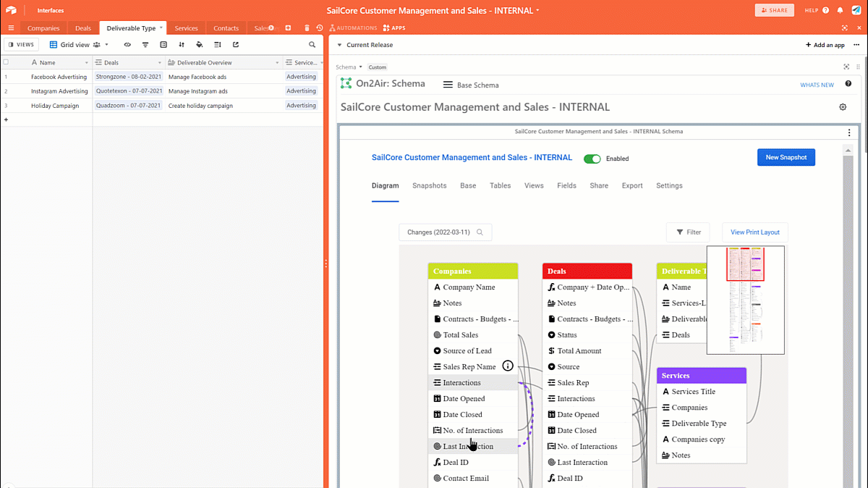The image size is (868, 488).
Task: Toggle the Enabled schema switch
Action: [x=592, y=159]
